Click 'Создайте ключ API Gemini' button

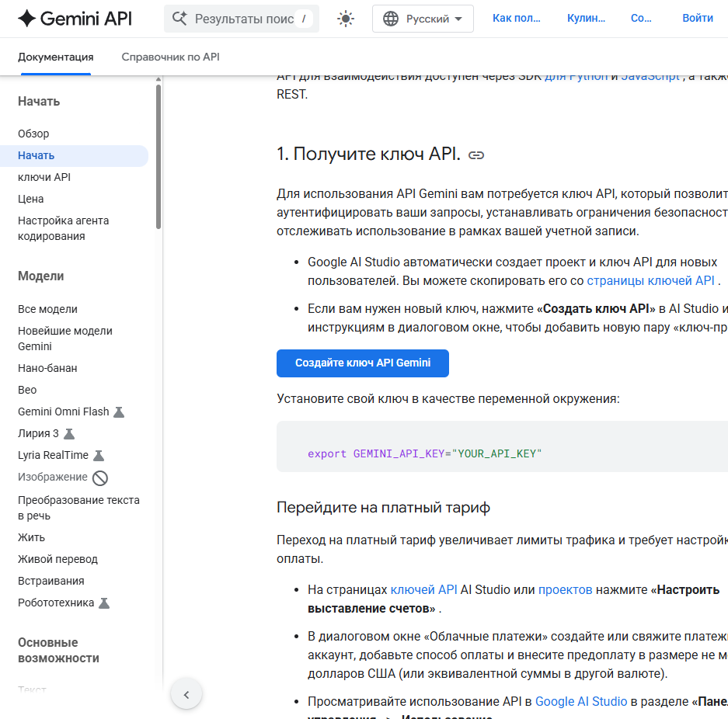coord(363,363)
